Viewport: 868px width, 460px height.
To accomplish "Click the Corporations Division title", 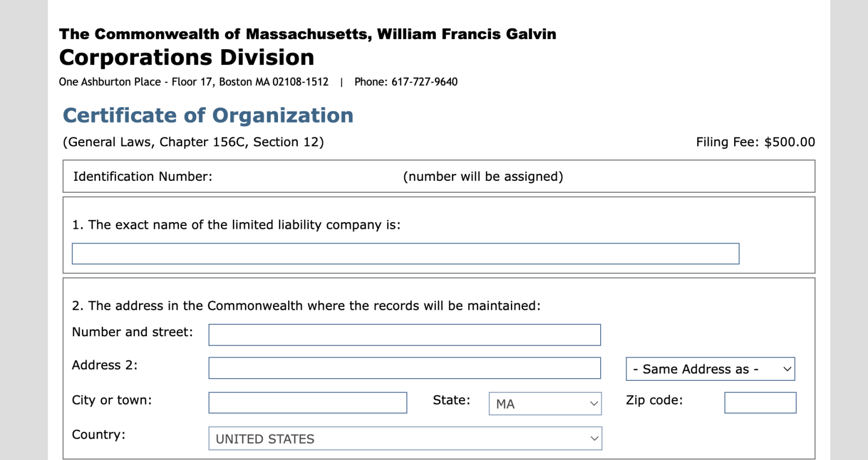I will pos(186,57).
